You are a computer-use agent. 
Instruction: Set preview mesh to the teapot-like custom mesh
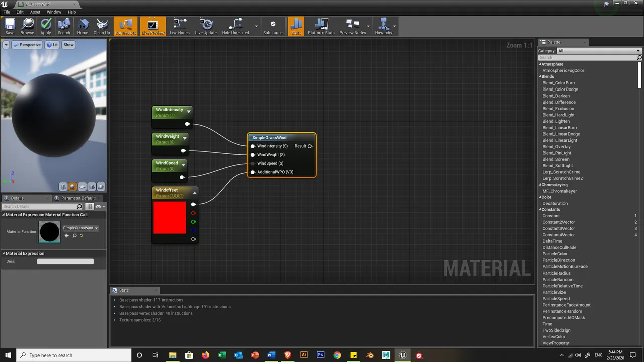click(x=101, y=187)
